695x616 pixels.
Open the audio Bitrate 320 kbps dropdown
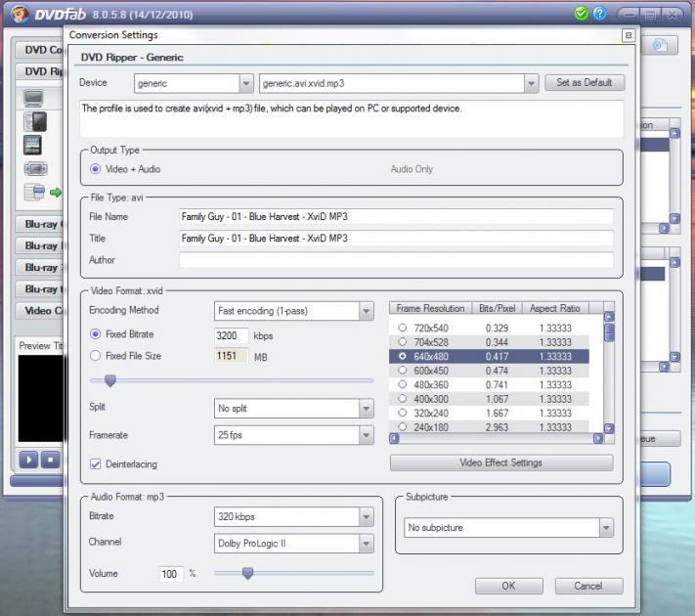point(367,516)
